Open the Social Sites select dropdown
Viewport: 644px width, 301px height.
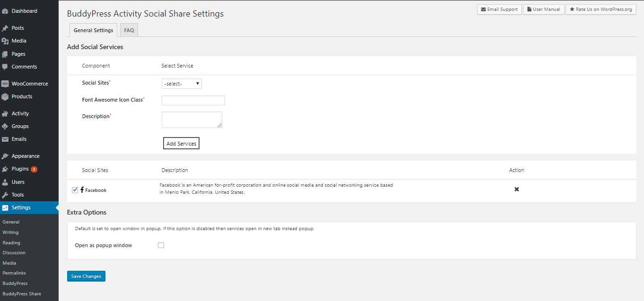pyautogui.click(x=182, y=84)
